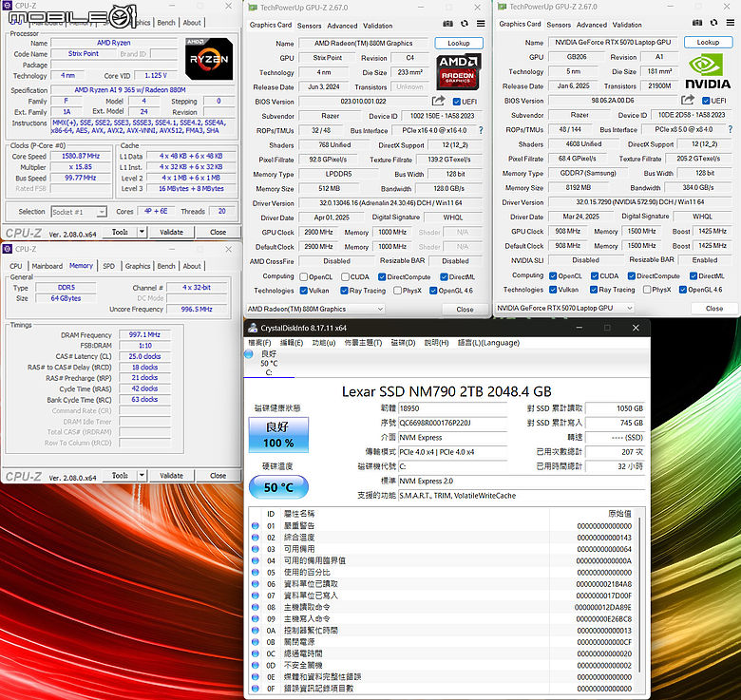This screenshot has width=741, height=700.
Task: Click the CPU-Z Memory window title icon
Action: pyautogui.click(x=8, y=249)
